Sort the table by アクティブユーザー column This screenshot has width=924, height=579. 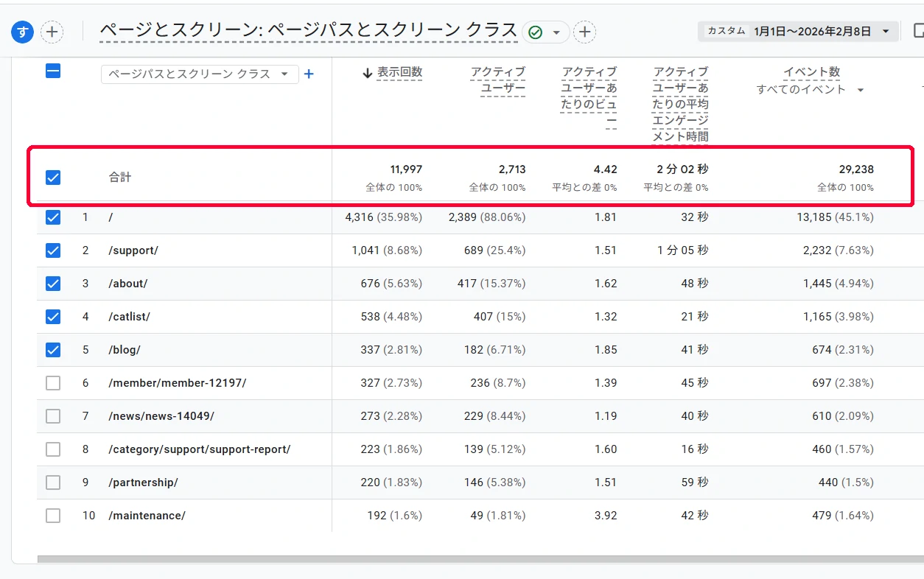(500, 77)
